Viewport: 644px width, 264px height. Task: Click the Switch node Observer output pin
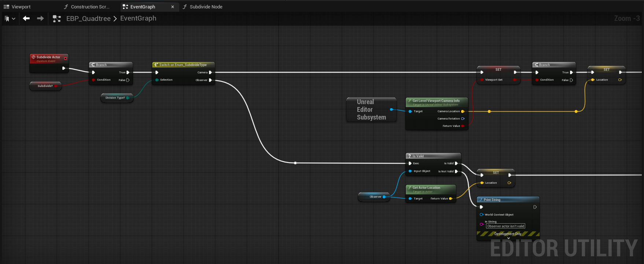coord(210,80)
